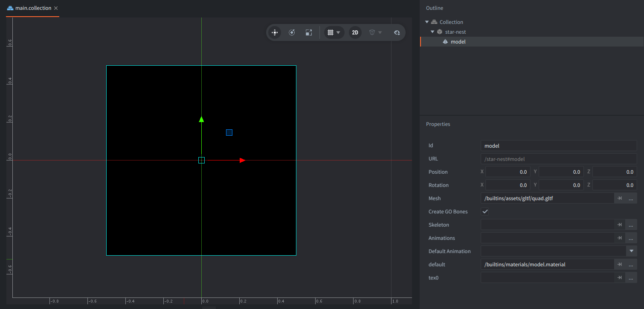Open the tex0 resource with arrow icon
The image size is (644, 309).
coord(620,278)
